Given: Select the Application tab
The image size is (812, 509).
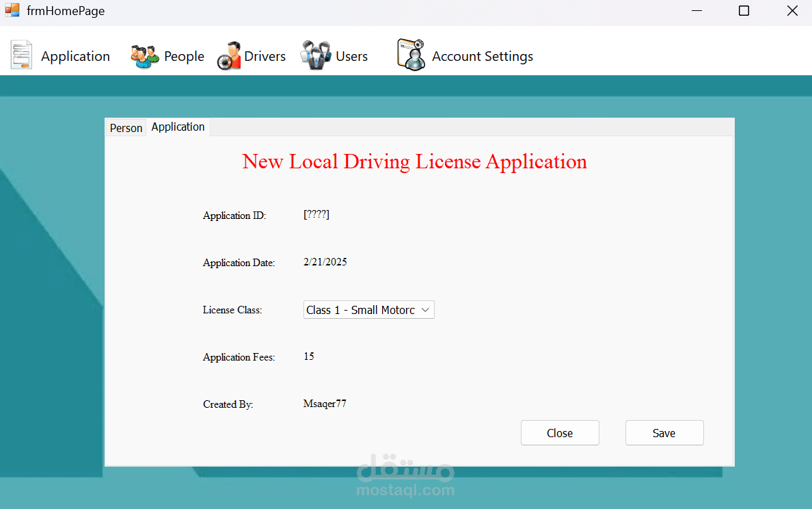Looking at the screenshot, I should coord(178,127).
